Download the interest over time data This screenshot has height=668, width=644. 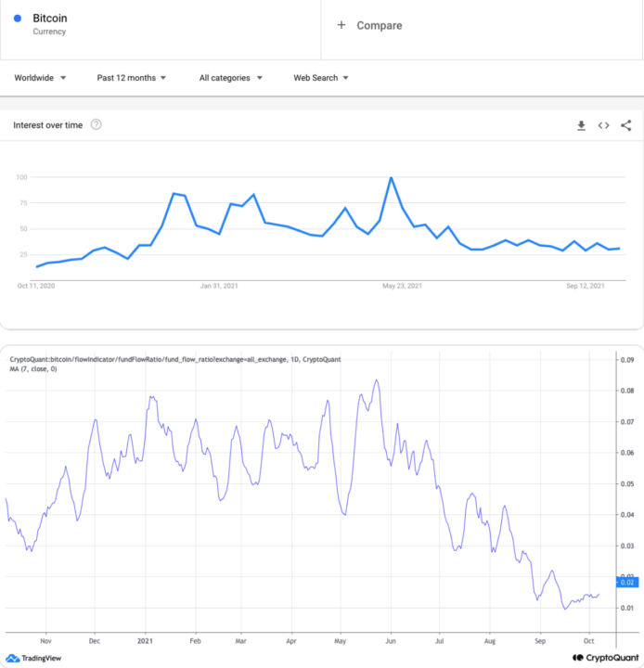click(x=581, y=125)
